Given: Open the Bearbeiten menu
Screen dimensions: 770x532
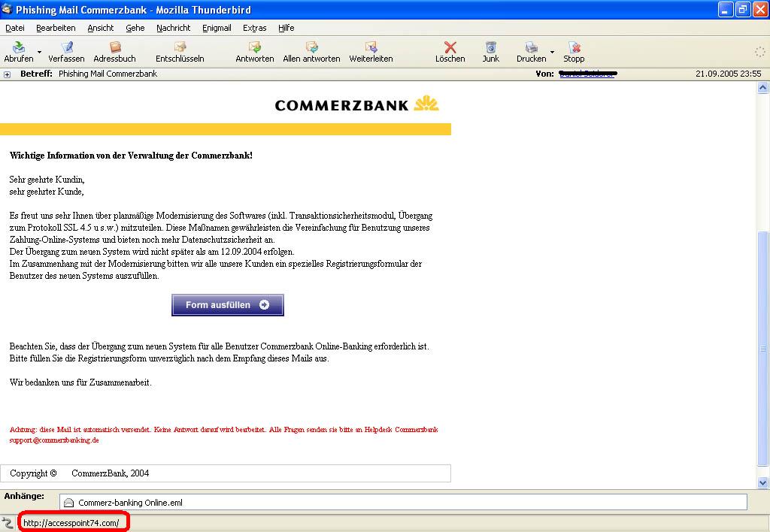Looking at the screenshot, I should click(56, 28).
